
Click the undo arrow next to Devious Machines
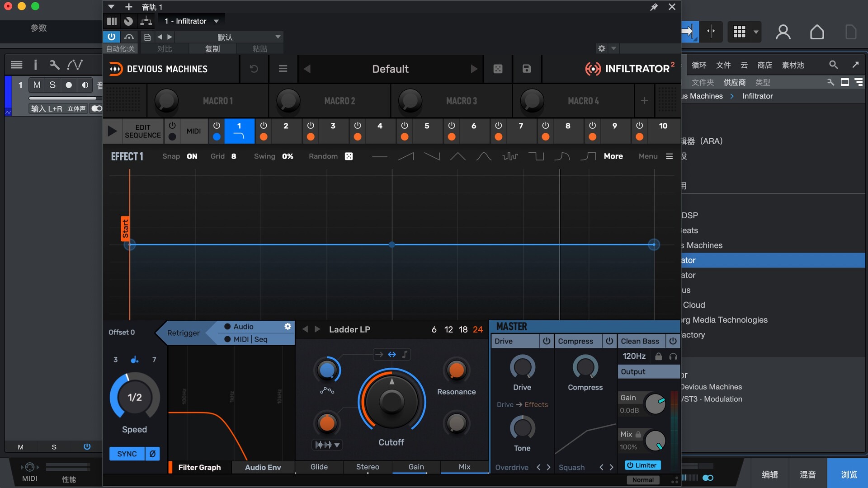coord(254,69)
